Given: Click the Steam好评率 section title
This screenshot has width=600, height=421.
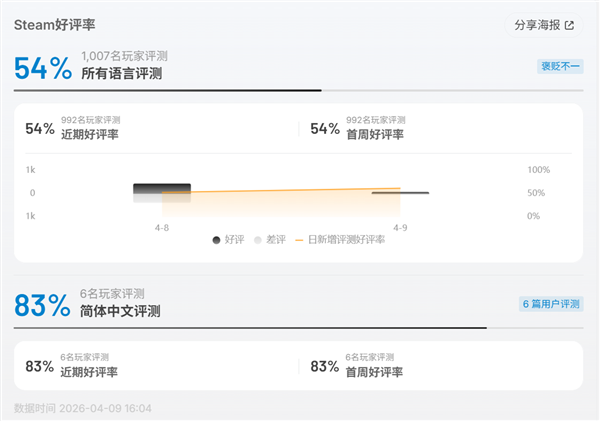Looking at the screenshot, I should click(56, 23).
